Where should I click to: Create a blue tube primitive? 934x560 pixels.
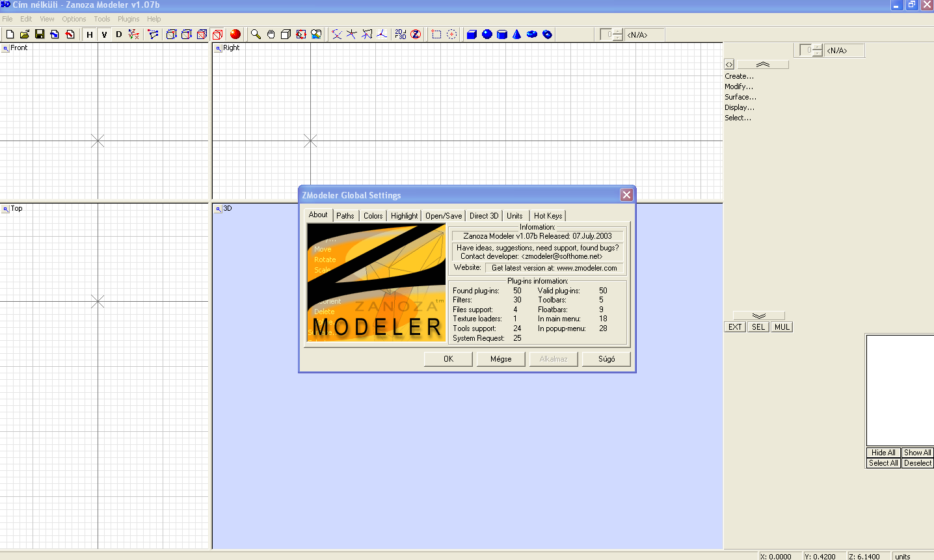click(547, 34)
